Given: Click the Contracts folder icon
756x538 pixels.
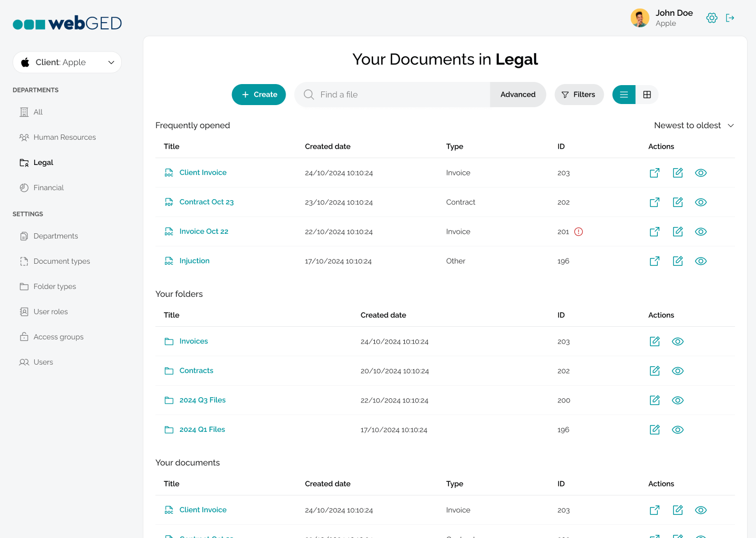Looking at the screenshot, I should coord(169,371).
